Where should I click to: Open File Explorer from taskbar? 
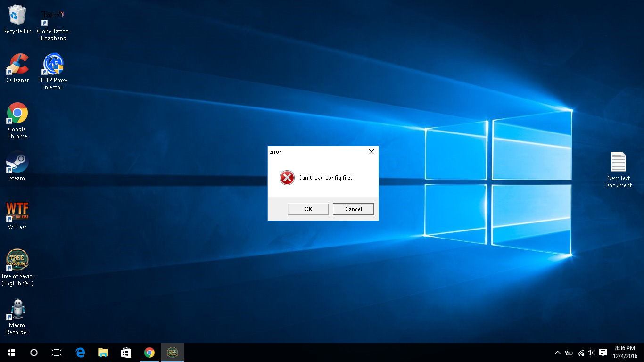pos(103,353)
